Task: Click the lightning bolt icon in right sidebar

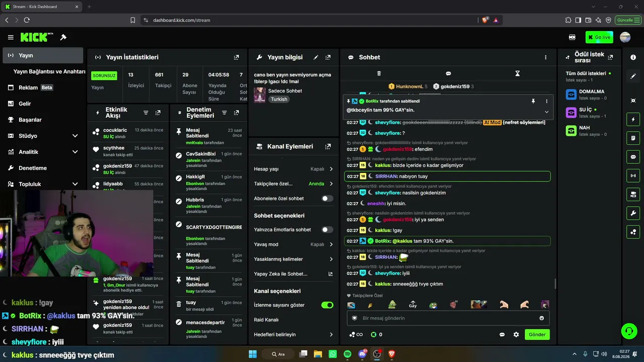Action: click(633, 120)
